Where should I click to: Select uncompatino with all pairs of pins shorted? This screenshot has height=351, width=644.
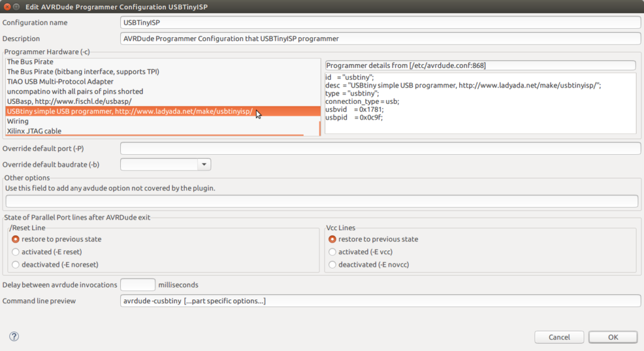click(x=162, y=91)
